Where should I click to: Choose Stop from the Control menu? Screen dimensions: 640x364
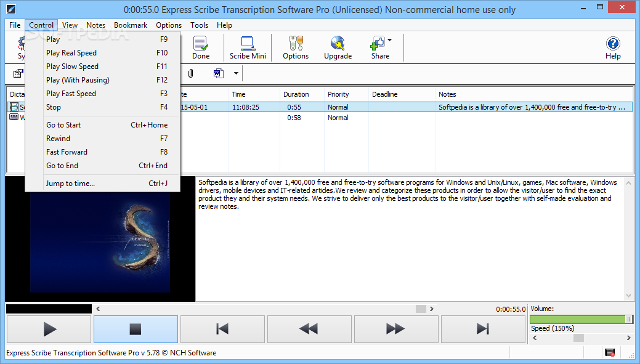click(x=102, y=107)
